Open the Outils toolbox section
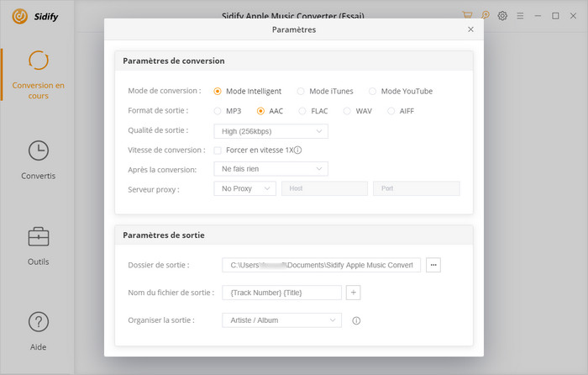The height and width of the screenshot is (375, 588). [38, 246]
